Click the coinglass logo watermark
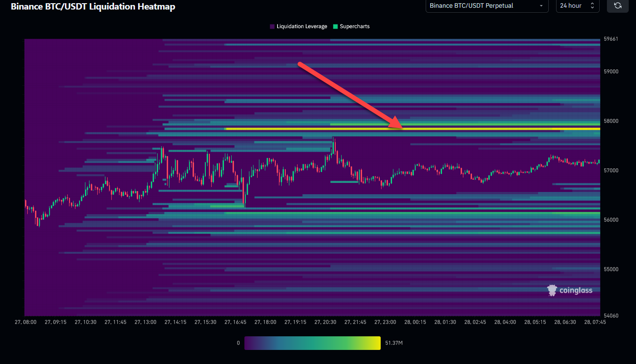The image size is (636, 364). (x=570, y=290)
